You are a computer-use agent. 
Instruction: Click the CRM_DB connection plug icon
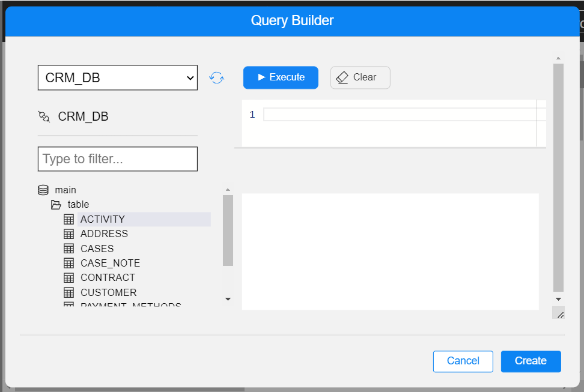point(44,116)
